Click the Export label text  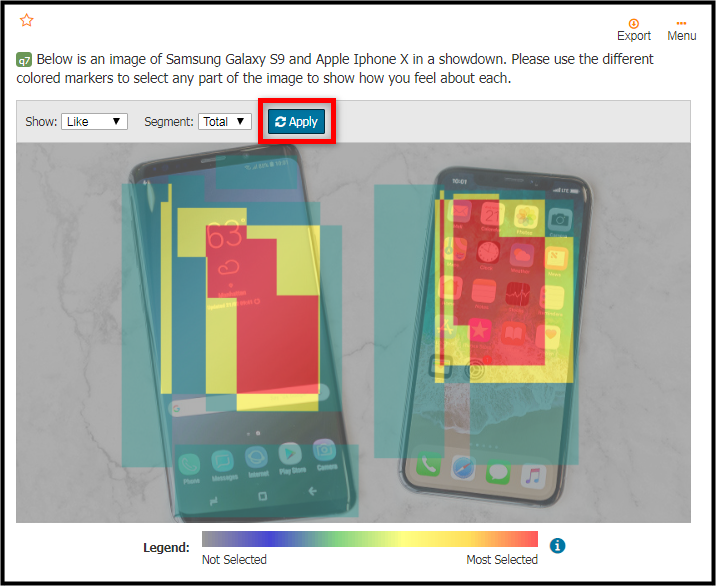pyautogui.click(x=633, y=36)
